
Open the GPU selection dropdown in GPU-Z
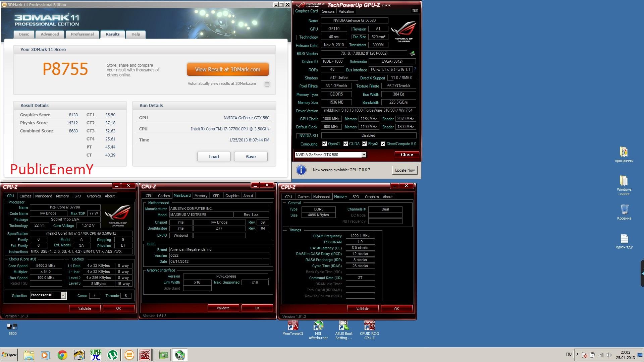[364, 155]
